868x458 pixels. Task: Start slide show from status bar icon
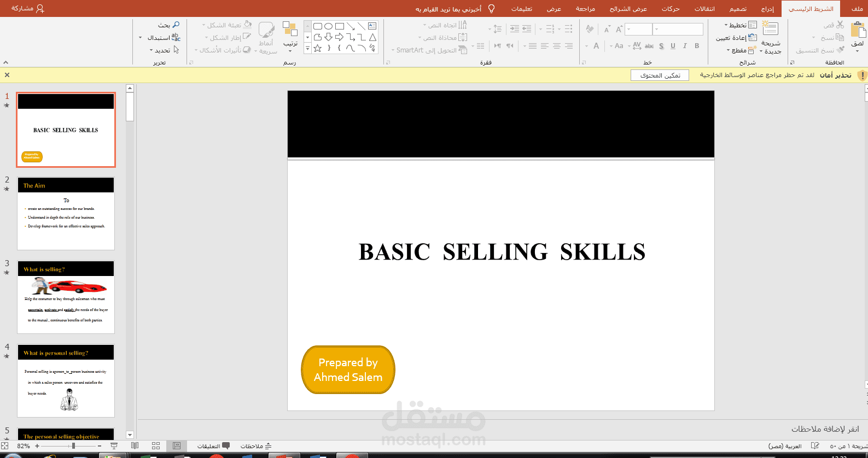click(x=114, y=446)
